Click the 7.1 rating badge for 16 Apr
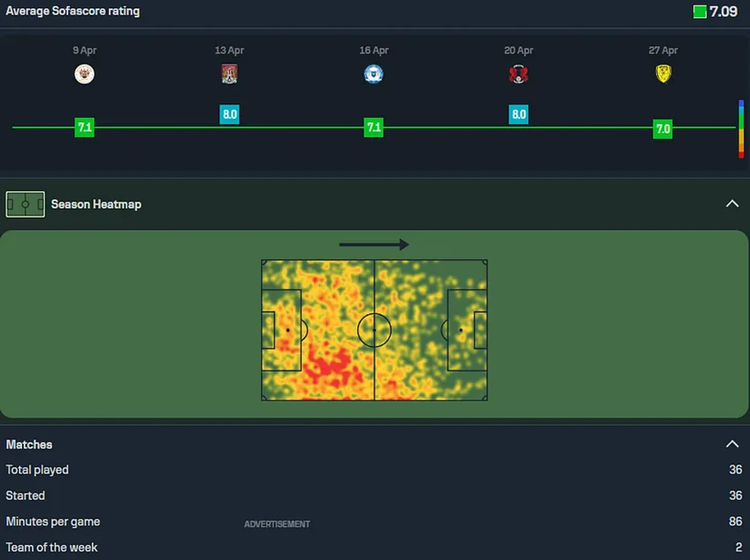The width and height of the screenshot is (750, 560). (373, 127)
